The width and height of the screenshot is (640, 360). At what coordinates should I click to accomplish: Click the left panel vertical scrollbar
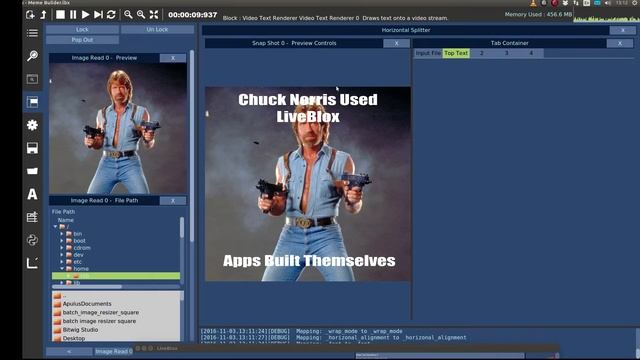click(x=192, y=145)
